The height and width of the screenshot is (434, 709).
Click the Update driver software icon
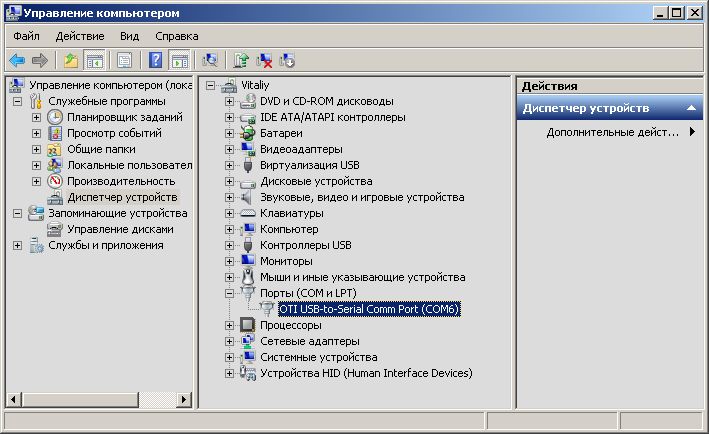241,60
